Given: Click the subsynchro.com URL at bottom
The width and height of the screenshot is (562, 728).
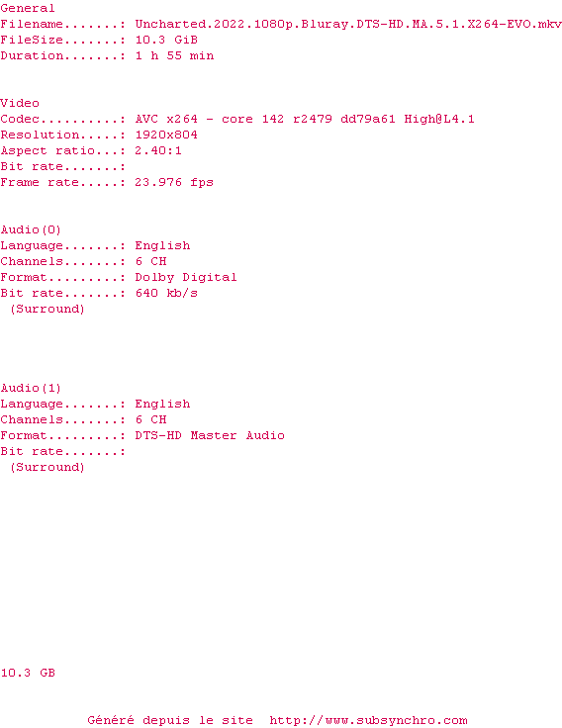Looking at the screenshot, I should (368, 720).
